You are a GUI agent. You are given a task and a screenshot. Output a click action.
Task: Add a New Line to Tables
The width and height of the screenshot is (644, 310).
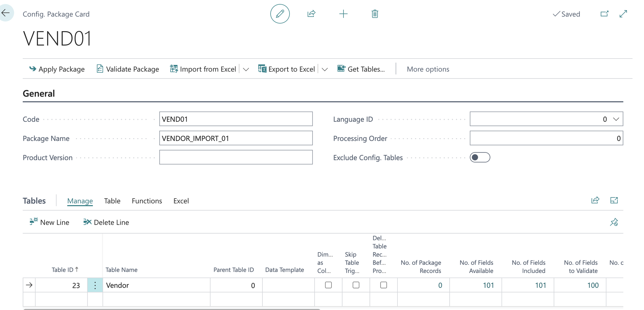tap(49, 222)
